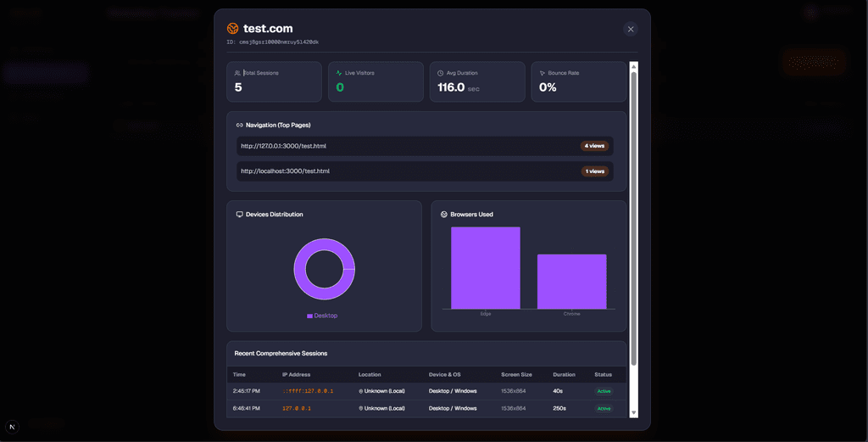Viewport: 868px width, 442px height.
Task: Click the Desktop legend color swatch
Action: (309, 316)
